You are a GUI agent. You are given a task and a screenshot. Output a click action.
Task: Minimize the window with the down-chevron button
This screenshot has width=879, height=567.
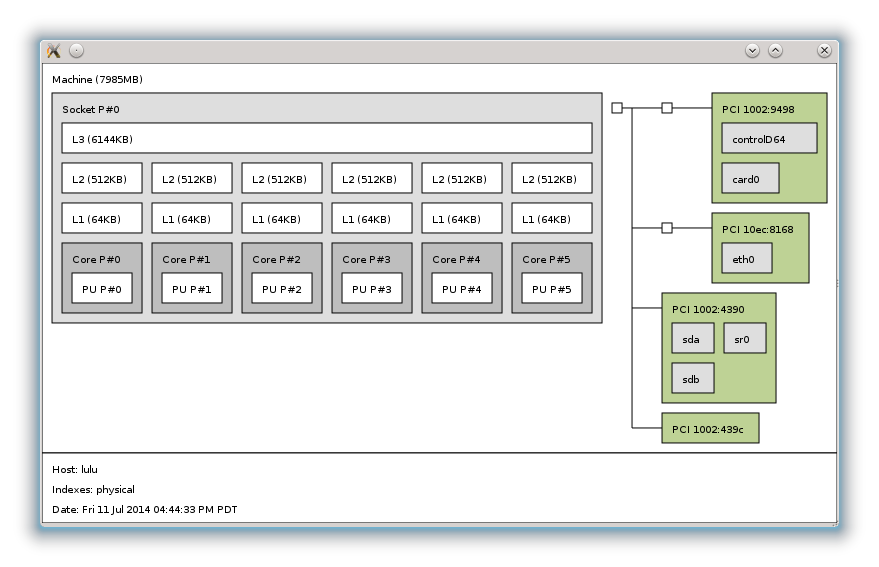[752, 51]
